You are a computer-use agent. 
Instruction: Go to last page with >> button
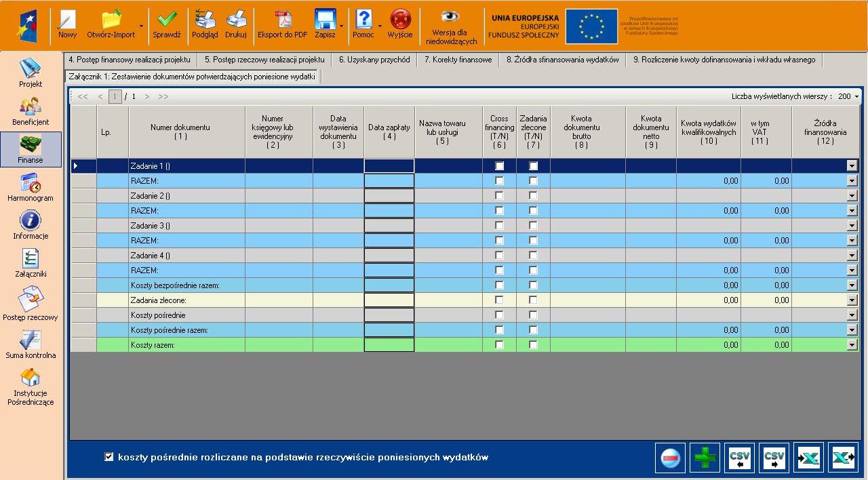tap(163, 97)
